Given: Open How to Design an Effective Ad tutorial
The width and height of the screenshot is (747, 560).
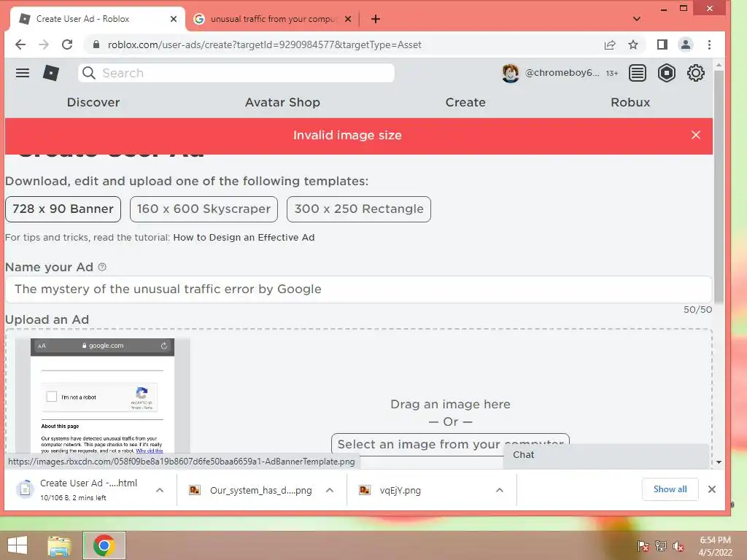Looking at the screenshot, I should point(244,237).
